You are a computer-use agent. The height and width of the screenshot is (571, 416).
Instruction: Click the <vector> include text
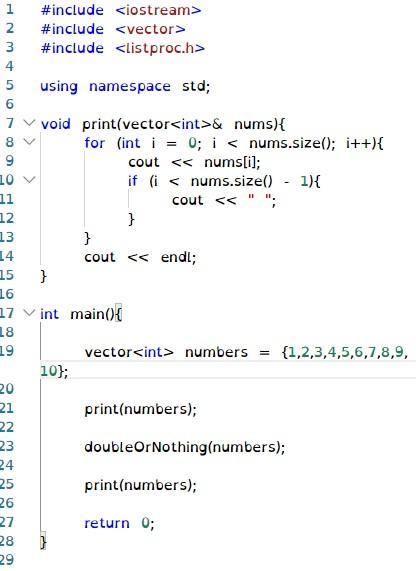click(150, 29)
